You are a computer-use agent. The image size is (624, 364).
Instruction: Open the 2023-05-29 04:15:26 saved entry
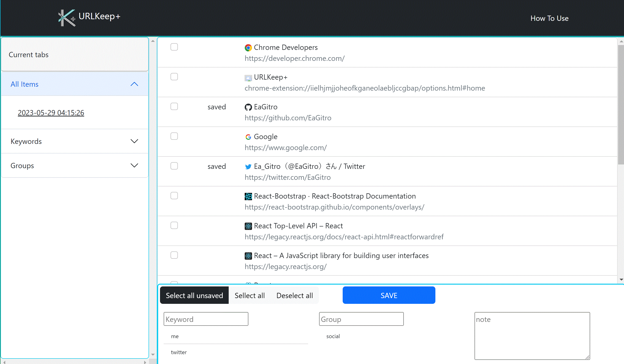[51, 113]
